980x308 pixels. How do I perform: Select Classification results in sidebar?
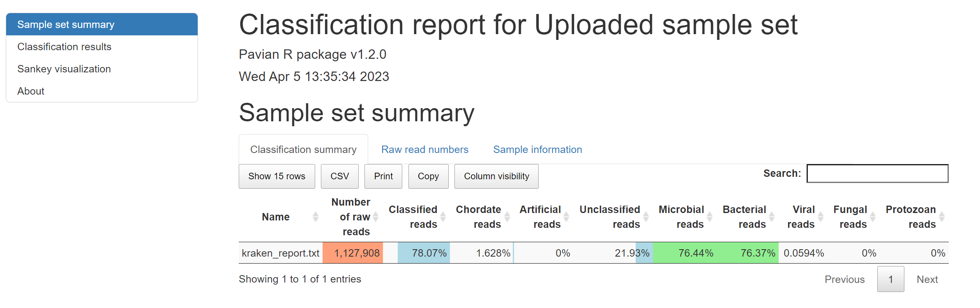click(65, 47)
